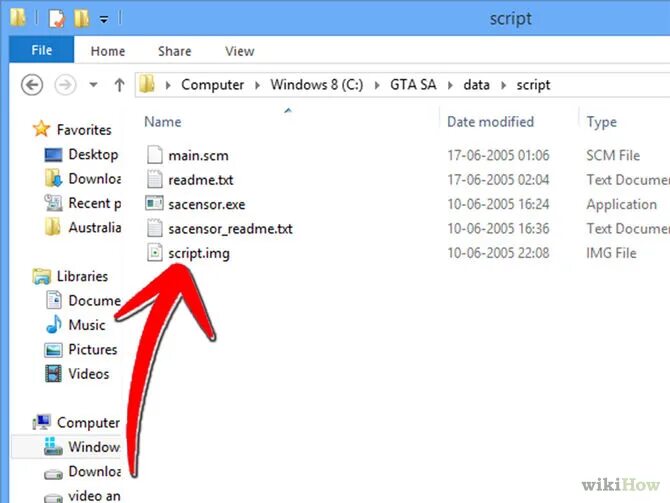Expand the breadcrumb arrow after Computer

click(x=257, y=85)
